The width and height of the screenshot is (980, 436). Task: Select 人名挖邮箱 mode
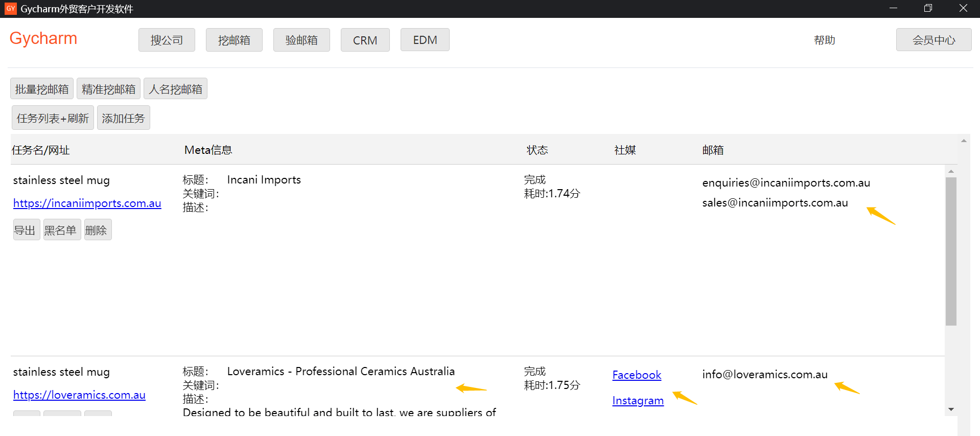point(175,88)
